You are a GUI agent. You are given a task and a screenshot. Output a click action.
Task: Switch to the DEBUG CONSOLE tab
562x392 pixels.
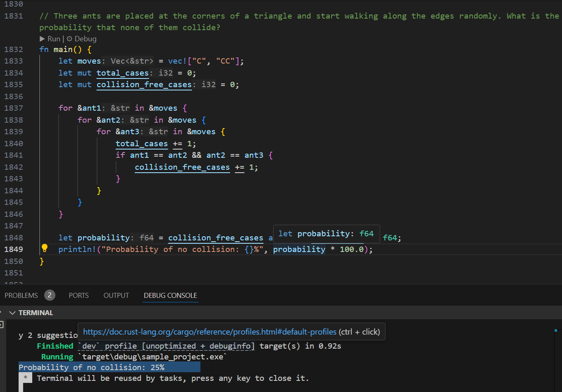click(170, 295)
